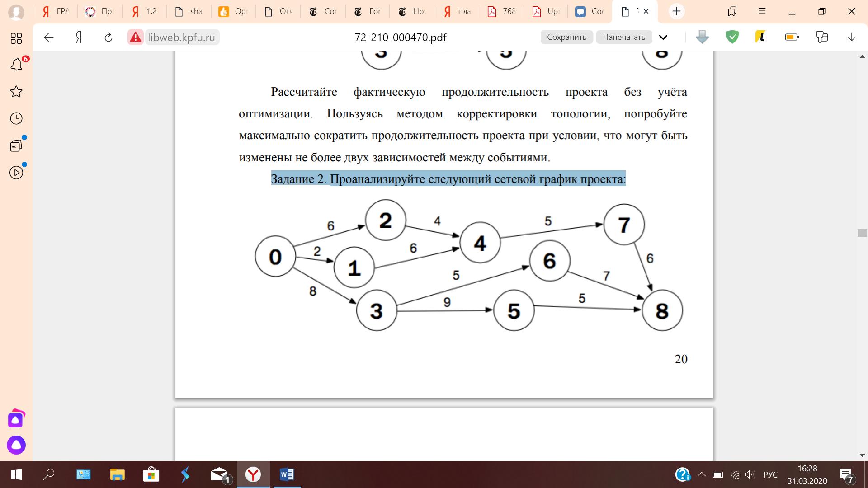Open Word from the taskbar

click(287, 474)
